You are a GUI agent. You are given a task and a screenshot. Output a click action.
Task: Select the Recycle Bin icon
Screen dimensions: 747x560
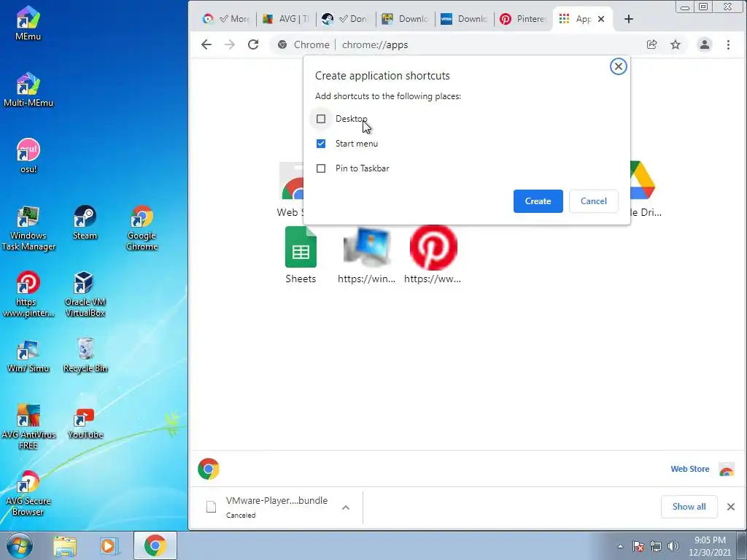pyautogui.click(x=85, y=356)
